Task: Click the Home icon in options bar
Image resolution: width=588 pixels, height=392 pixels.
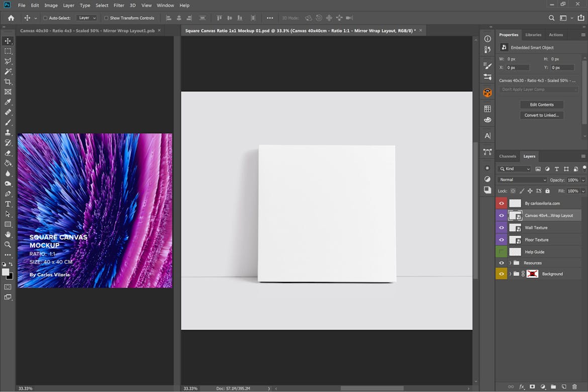Action: click(11, 18)
